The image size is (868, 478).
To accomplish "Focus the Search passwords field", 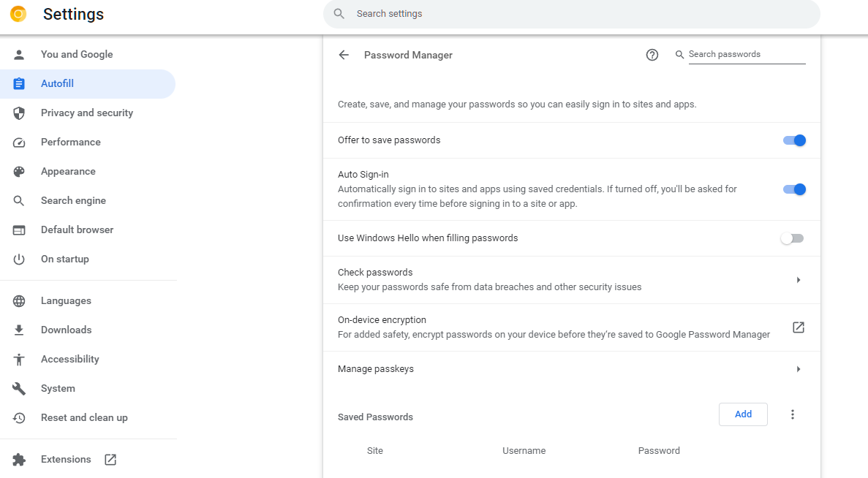I will pos(746,55).
